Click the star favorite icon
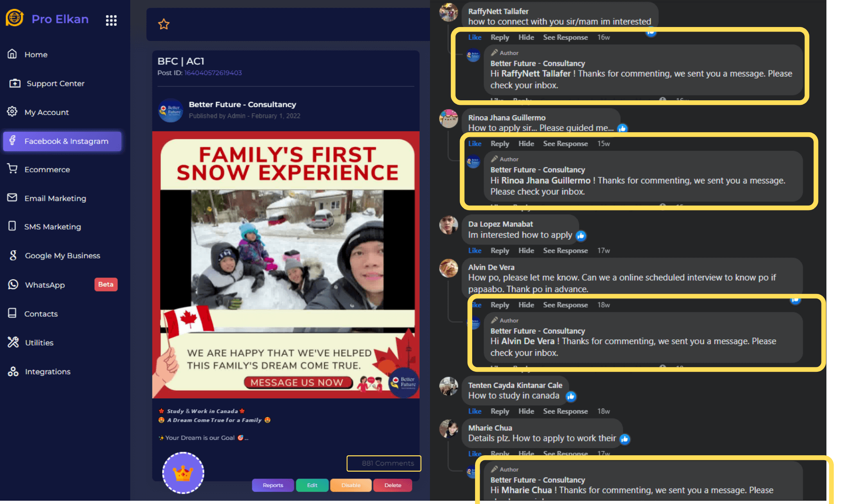 point(164,24)
